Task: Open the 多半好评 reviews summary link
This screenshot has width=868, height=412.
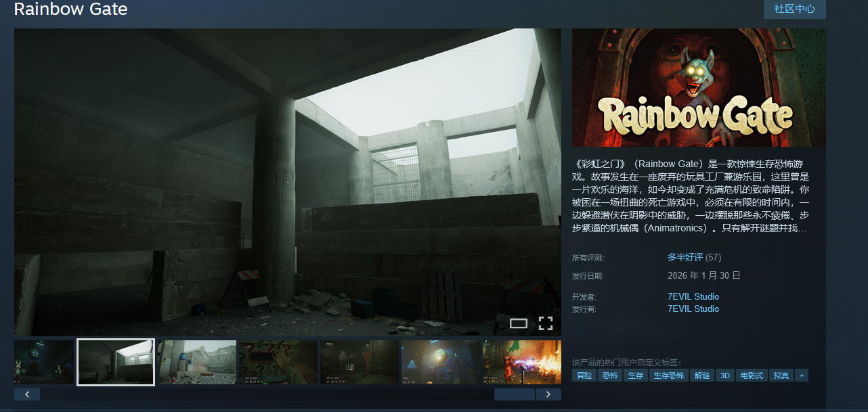Action: 685,258
